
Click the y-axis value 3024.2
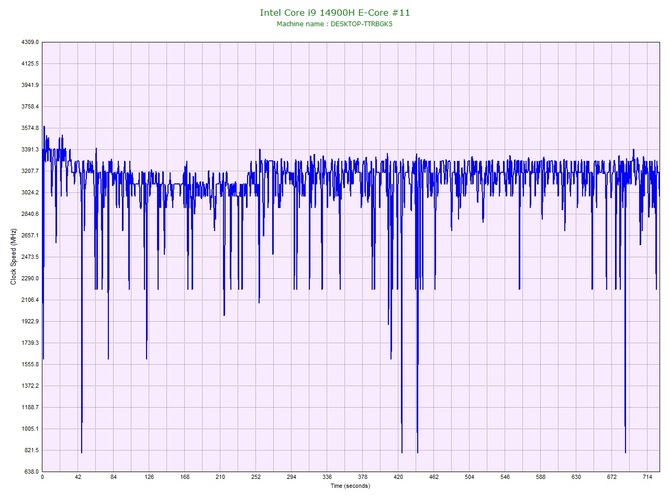[x=30, y=192]
